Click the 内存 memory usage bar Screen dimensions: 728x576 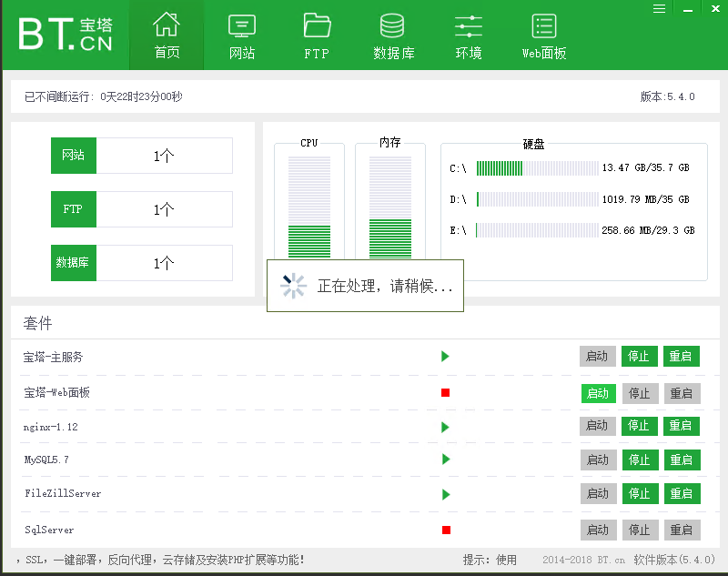390,207
